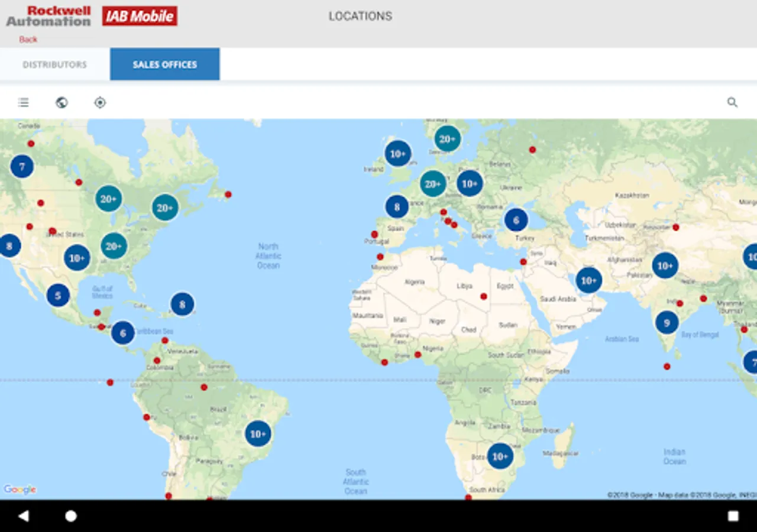
Task: Select the red marker east of Uzbekistan
Action: [x=676, y=227]
